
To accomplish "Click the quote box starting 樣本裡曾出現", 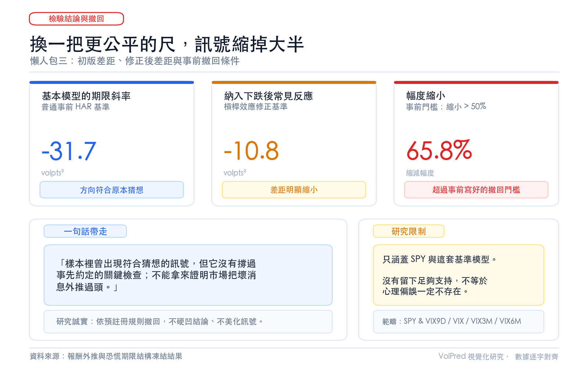I will coord(188,275).
